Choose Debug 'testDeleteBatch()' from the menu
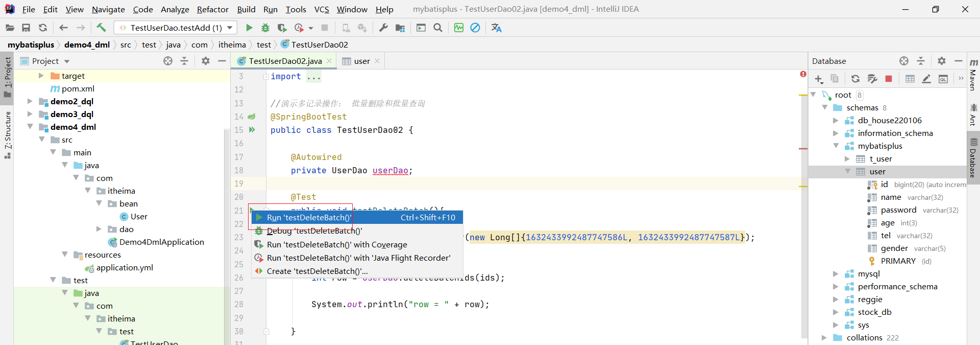This screenshot has height=345, width=980. [357, 231]
